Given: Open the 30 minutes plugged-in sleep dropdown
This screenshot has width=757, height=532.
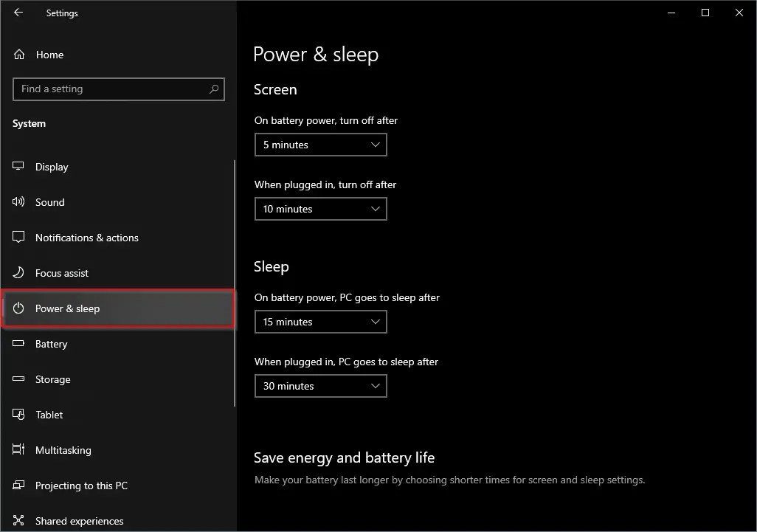Looking at the screenshot, I should pyautogui.click(x=320, y=386).
